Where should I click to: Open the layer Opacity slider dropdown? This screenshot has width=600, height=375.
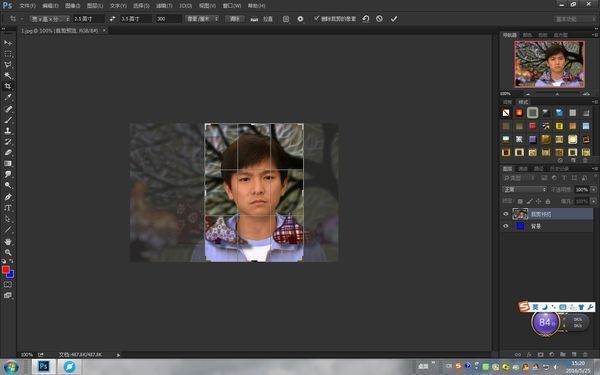tap(593, 190)
